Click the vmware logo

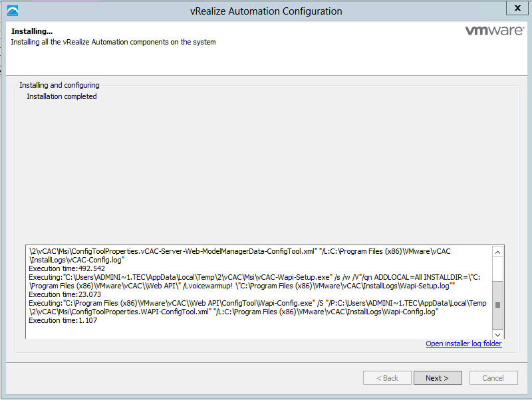495,31
